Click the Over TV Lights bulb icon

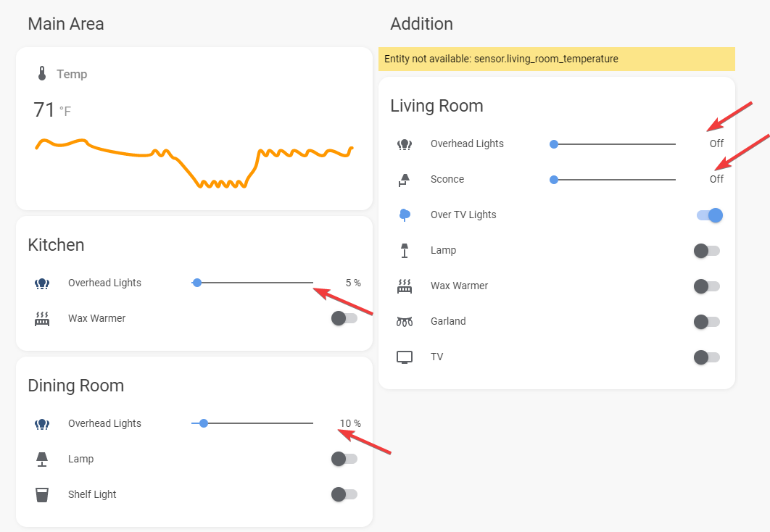pyautogui.click(x=404, y=215)
